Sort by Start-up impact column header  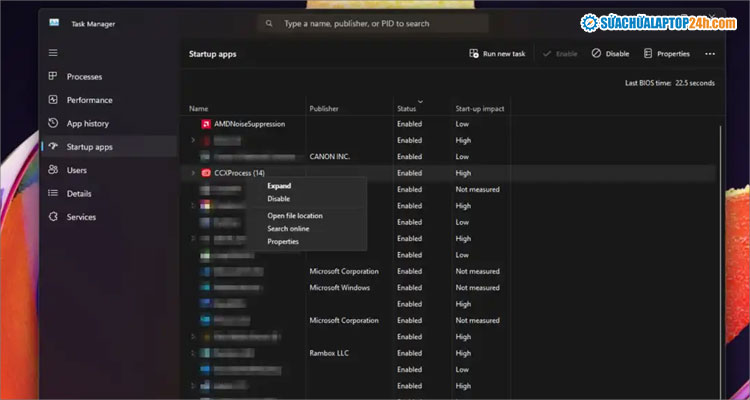pos(478,108)
